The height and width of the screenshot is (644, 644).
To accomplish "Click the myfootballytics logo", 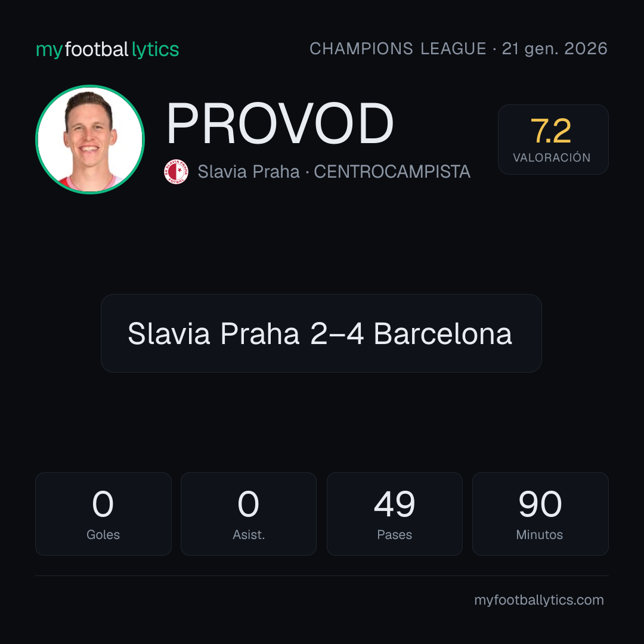I will coord(107,49).
